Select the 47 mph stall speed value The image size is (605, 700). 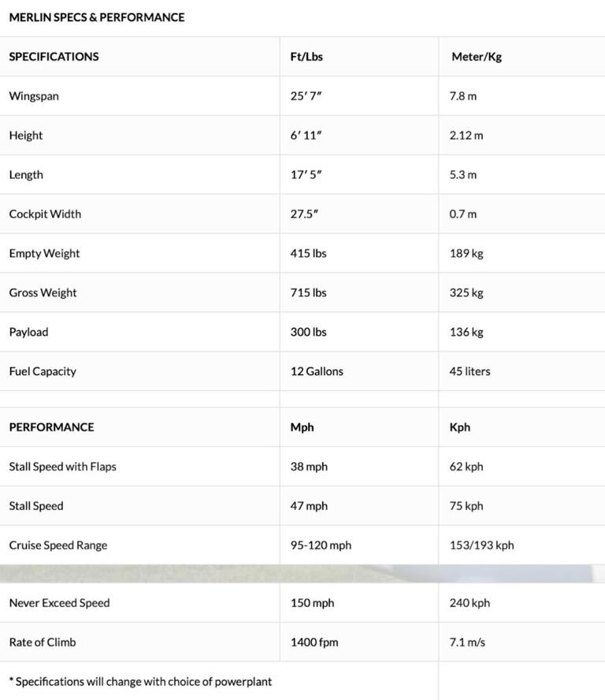click(x=309, y=506)
